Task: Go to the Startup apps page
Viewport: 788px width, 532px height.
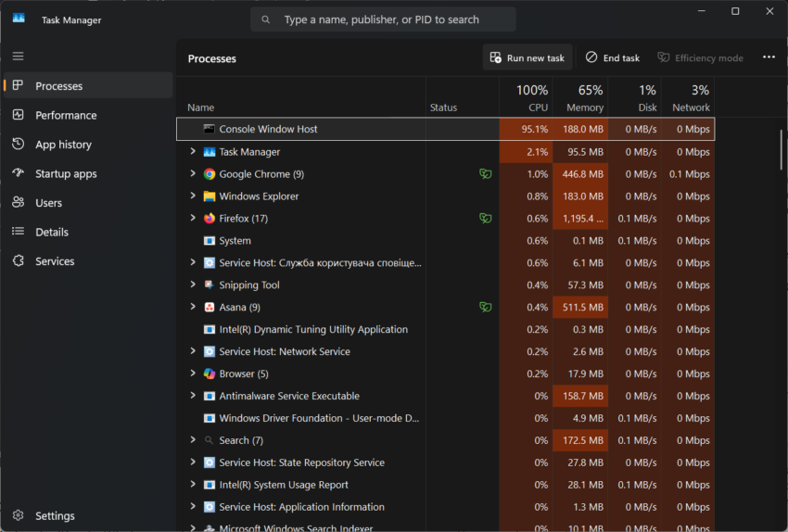Action: tap(88, 173)
